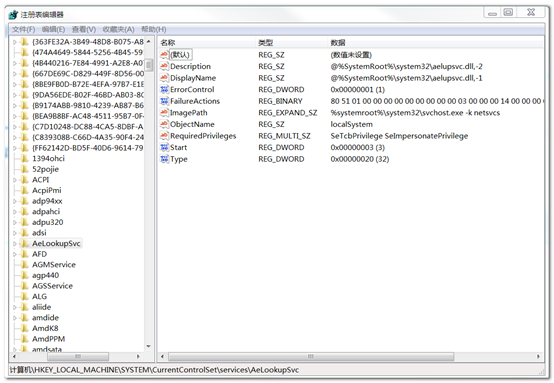Click the tree pane vertical scrollbar down arrow
The width and height of the screenshot is (554, 383).
point(149,346)
